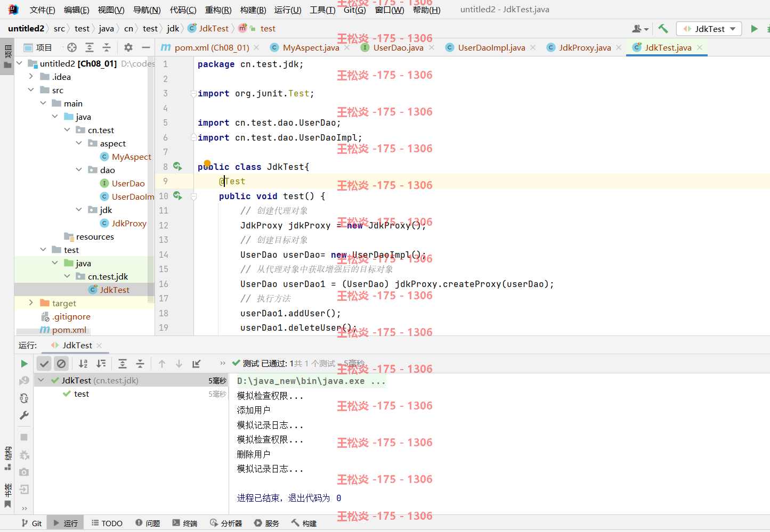The image size is (770, 532).
Task: Click the yellow intention bulb icon
Action: 207,163
